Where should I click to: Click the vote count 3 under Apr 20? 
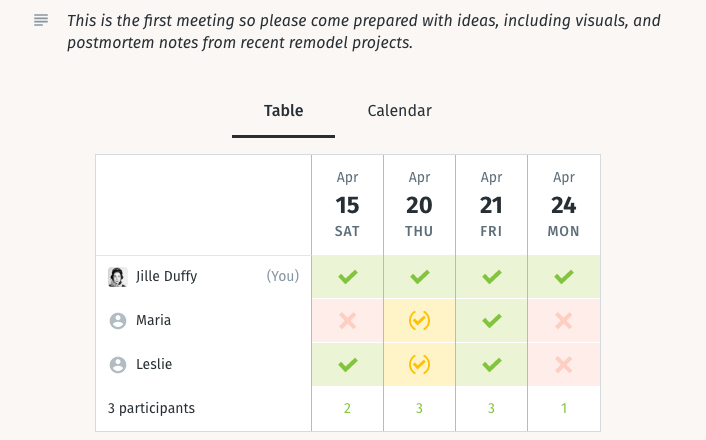(x=419, y=408)
